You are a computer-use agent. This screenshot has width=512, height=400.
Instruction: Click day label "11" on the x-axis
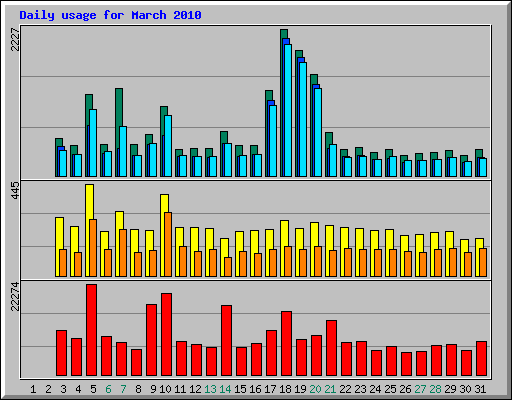(x=180, y=389)
